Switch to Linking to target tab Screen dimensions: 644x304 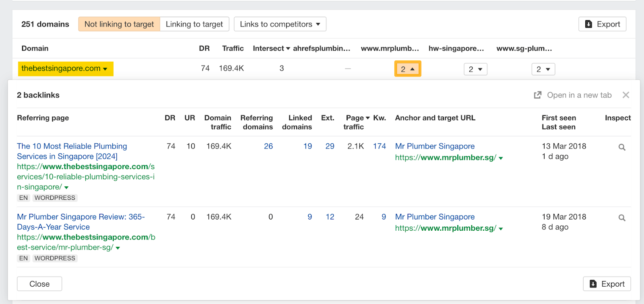pos(194,24)
